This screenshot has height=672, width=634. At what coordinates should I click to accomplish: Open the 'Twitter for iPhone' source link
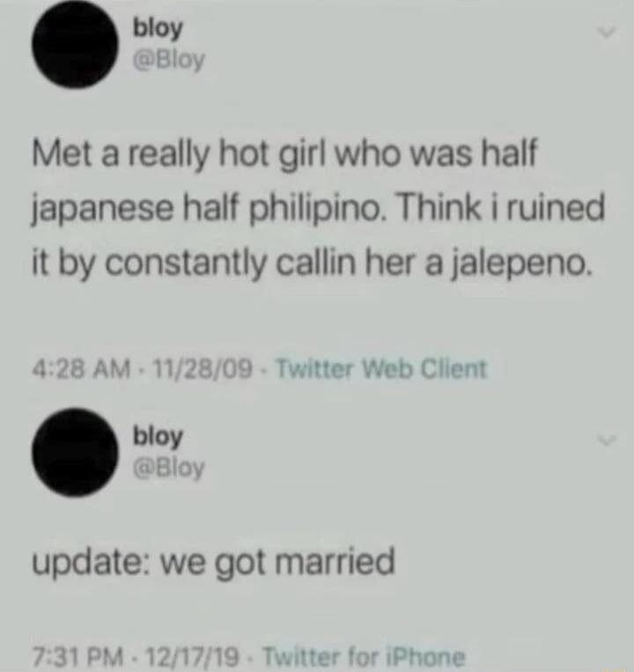(x=364, y=656)
